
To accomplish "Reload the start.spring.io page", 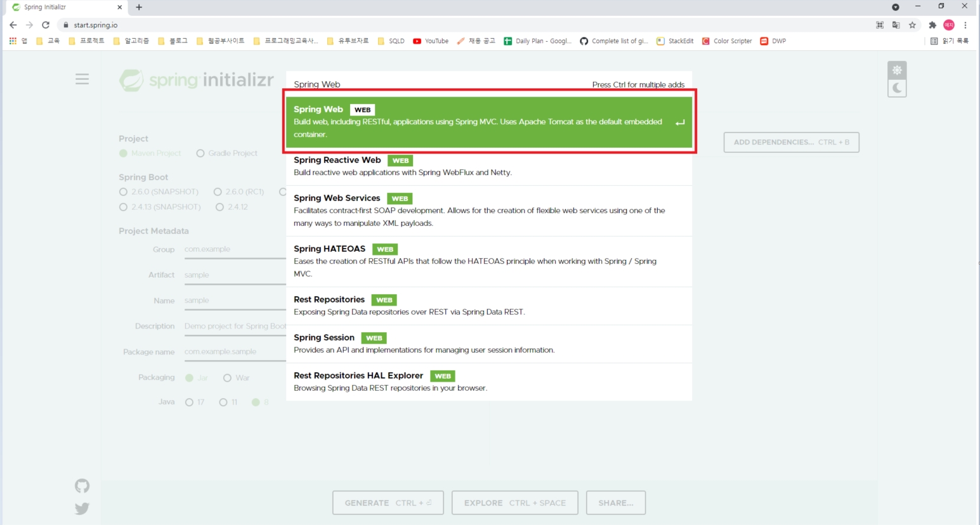I will [46, 25].
